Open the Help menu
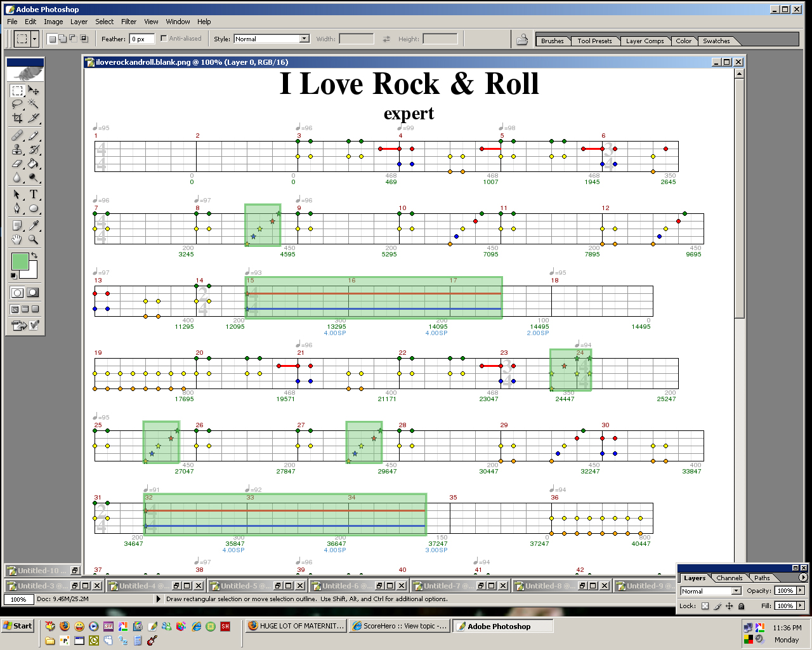The width and height of the screenshot is (812, 650). 204,22
